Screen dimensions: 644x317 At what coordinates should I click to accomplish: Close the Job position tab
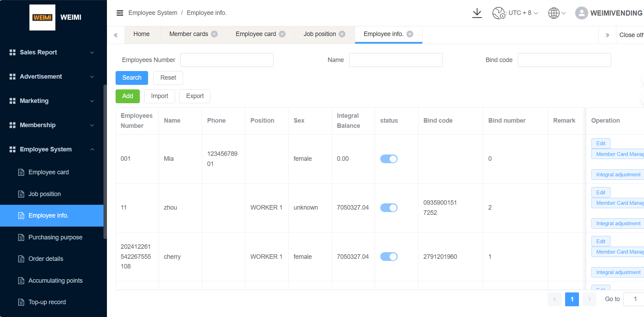pyautogui.click(x=342, y=34)
